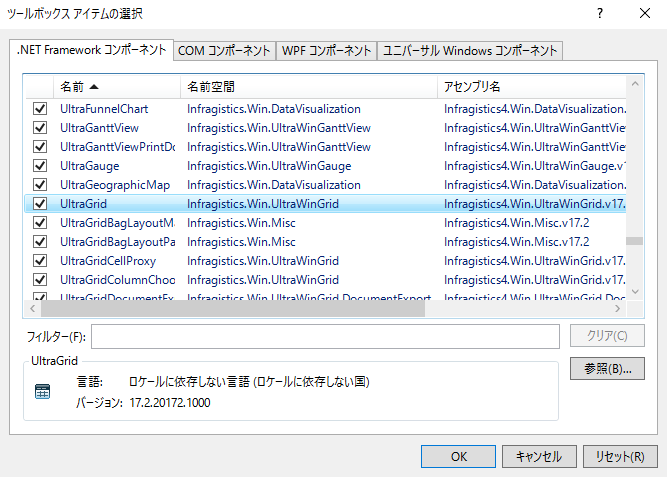Toggle the UltraGrid checkbox
The height and width of the screenshot is (477, 667).
[40, 203]
